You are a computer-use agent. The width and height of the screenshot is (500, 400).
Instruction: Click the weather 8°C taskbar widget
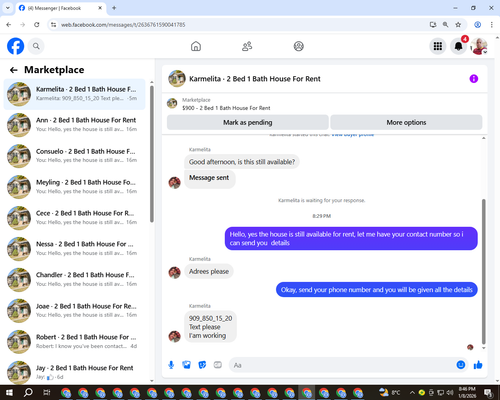(389, 392)
